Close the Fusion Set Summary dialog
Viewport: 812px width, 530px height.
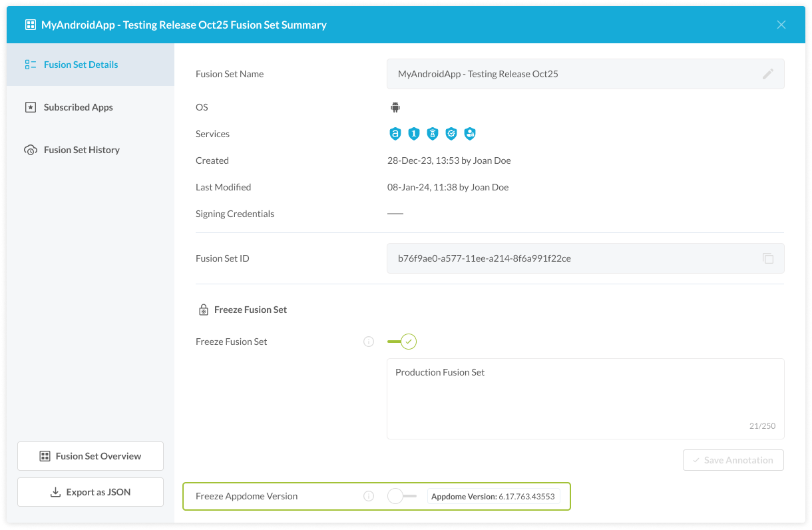click(781, 25)
